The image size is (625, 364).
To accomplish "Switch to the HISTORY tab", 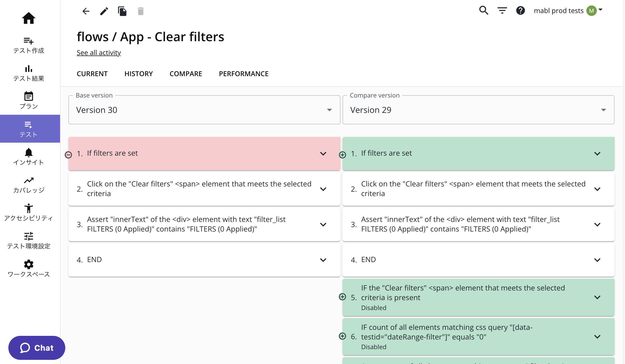I will coord(138,74).
